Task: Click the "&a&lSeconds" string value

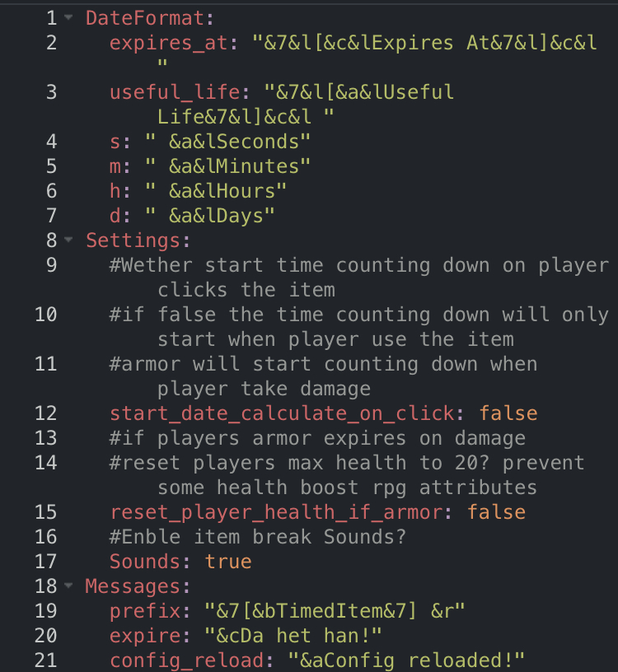Action: [x=228, y=142]
